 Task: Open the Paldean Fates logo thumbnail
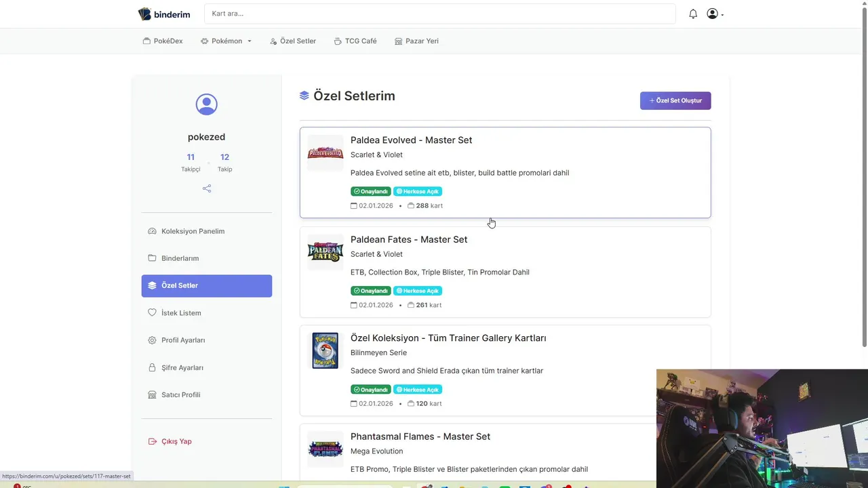click(x=325, y=252)
